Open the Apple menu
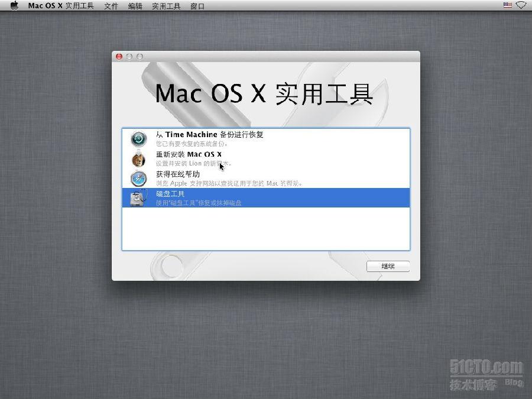This screenshot has width=532, height=399. pyautogui.click(x=14, y=5)
